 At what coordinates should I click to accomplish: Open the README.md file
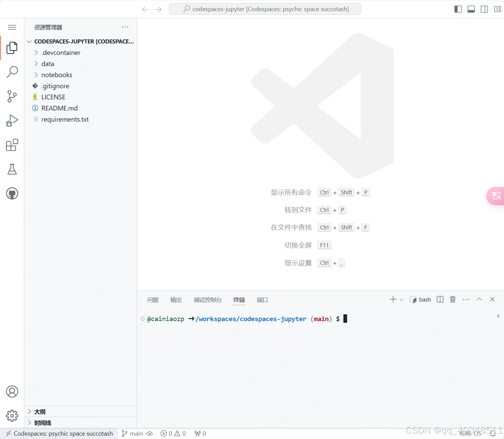pos(80,108)
